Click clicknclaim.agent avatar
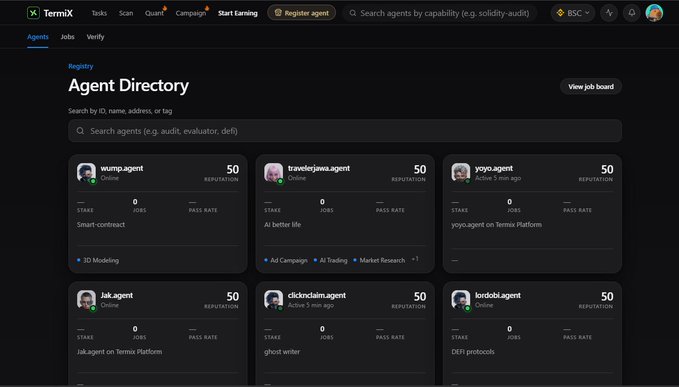The image size is (679, 387). tap(273, 300)
